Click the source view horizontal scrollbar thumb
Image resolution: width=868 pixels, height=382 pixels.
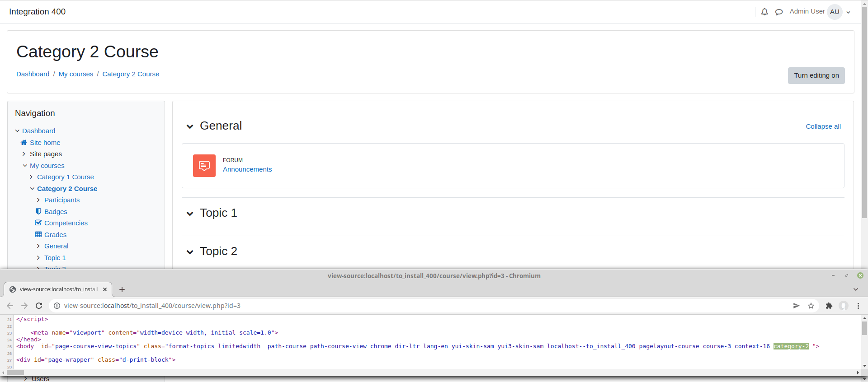15,373
